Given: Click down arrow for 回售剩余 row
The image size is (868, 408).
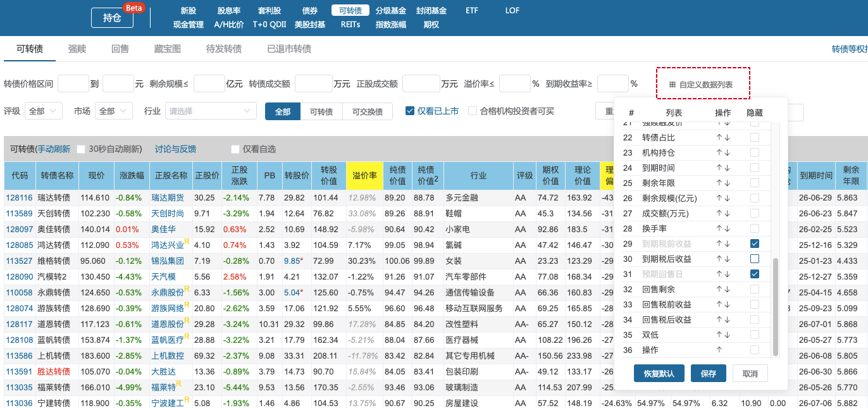Looking at the screenshot, I should (727, 289).
